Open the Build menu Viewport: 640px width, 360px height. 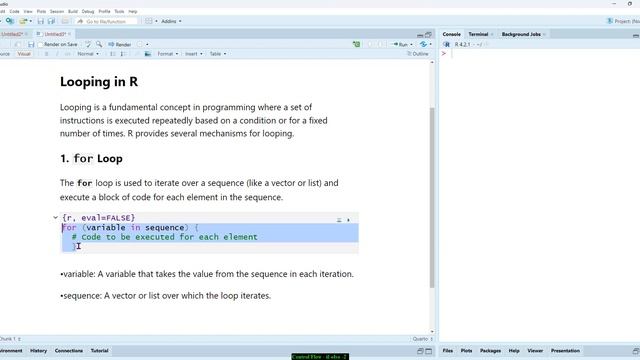73,11
